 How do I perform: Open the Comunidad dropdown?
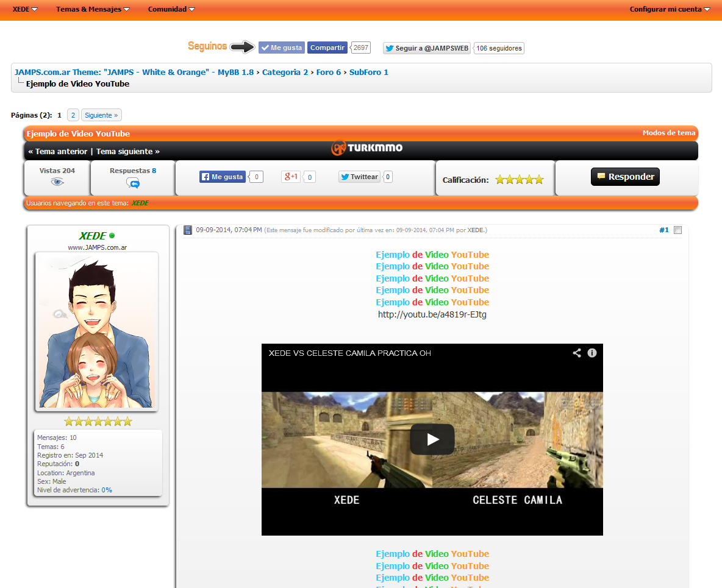171,9
